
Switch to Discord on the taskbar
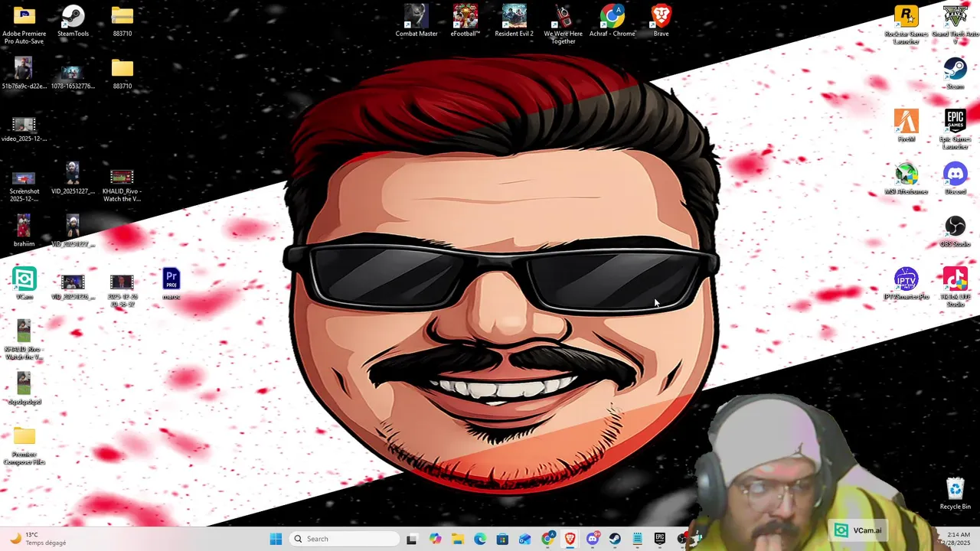coord(593,539)
